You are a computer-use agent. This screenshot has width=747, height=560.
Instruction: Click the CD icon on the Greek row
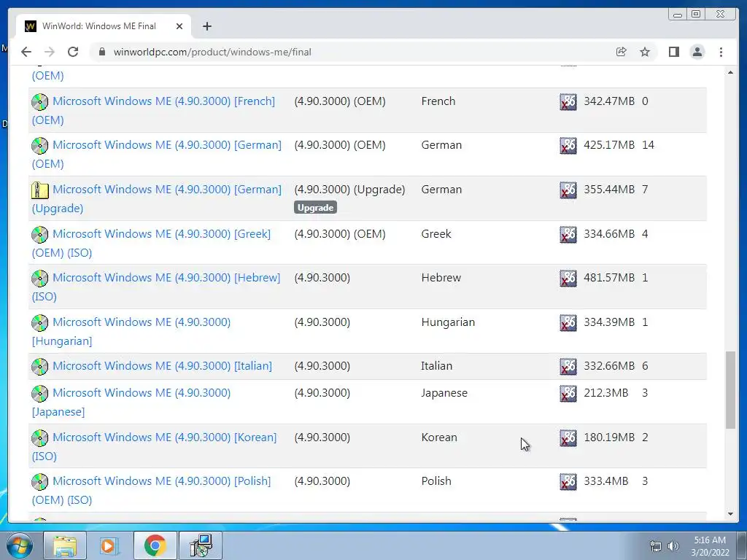pos(40,234)
